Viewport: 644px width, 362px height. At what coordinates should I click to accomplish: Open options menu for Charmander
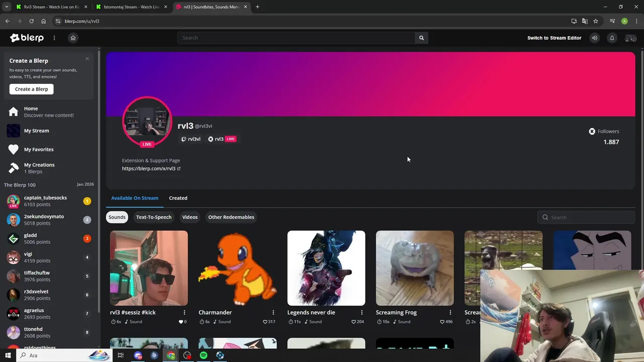coord(273,313)
